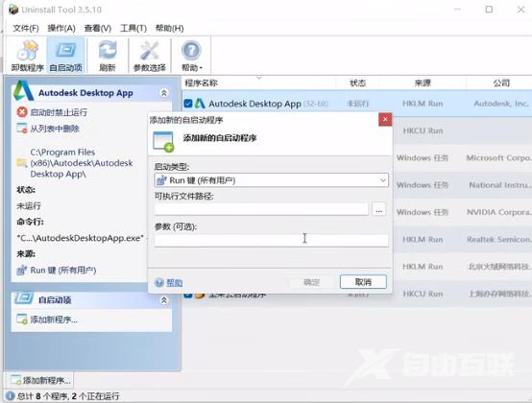
Task: Sort by 公司 column header
Action: pyautogui.click(x=501, y=83)
